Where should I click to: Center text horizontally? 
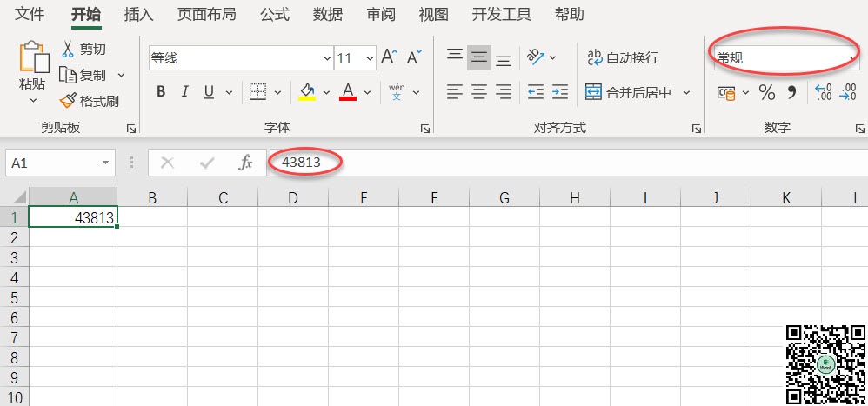pyautogui.click(x=479, y=92)
